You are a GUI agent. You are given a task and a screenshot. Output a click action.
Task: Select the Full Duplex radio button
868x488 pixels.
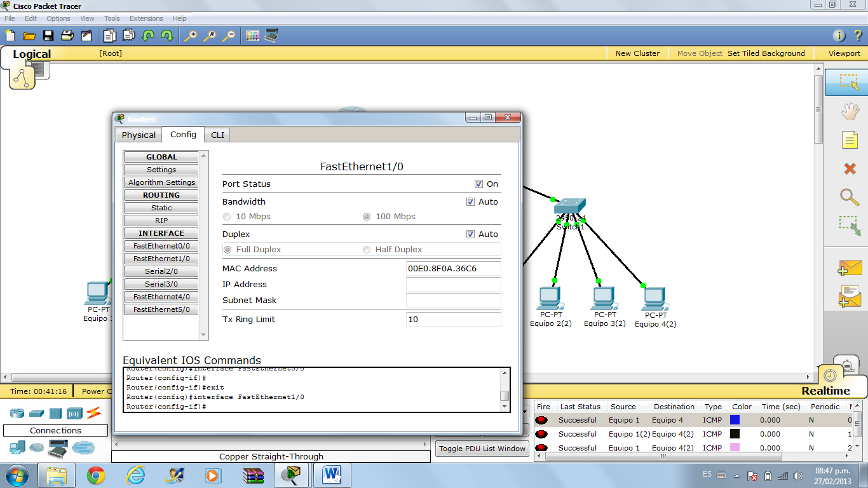pyautogui.click(x=227, y=250)
